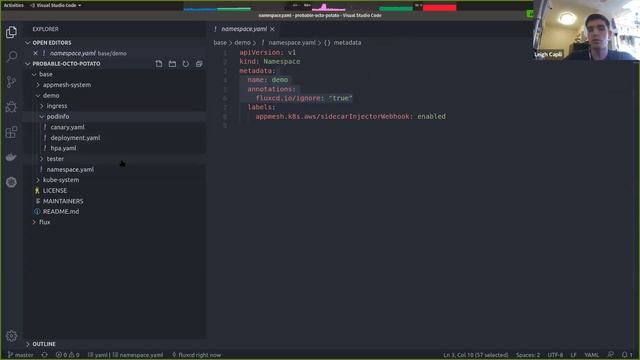Viewport: 640px width, 360px height.
Task: Change indentation via Spaces: 2
Action: click(x=528, y=355)
